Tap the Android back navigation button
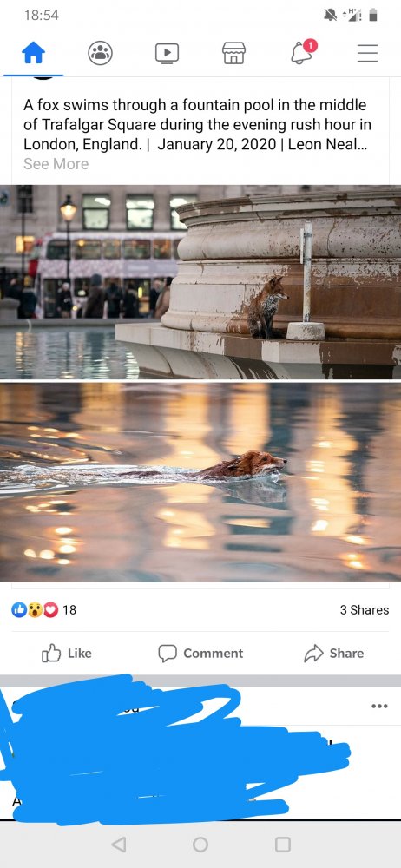The height and width of the screenshot is (868, 401). coord(119,845)
